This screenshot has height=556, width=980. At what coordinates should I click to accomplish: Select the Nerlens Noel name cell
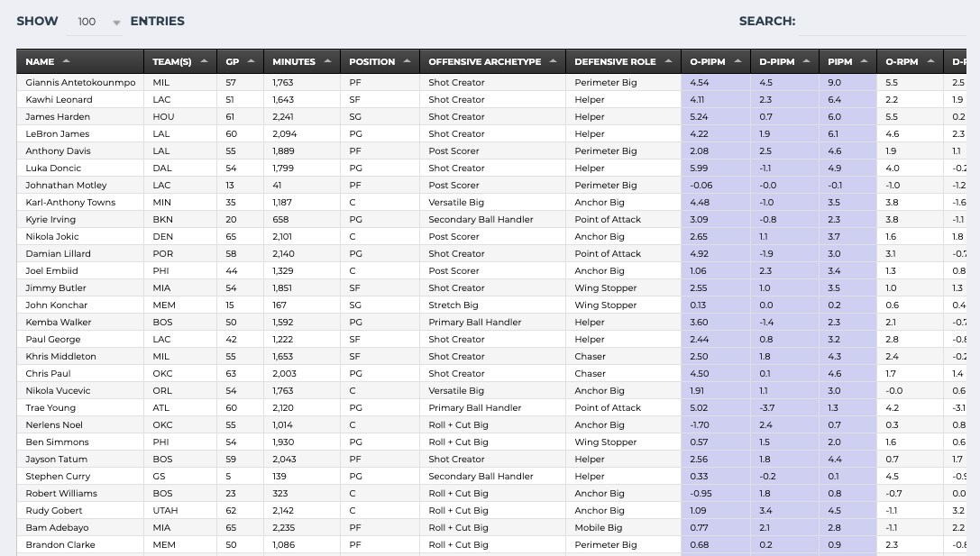point(80,424)
